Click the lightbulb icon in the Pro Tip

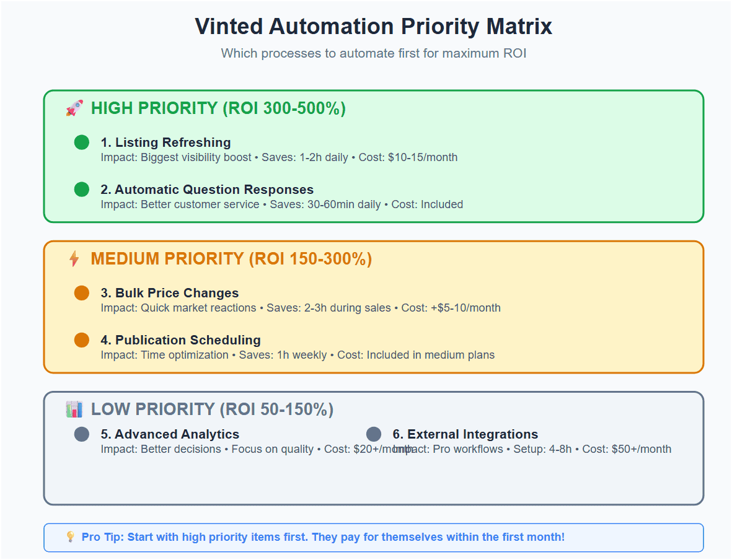point(70,537)
